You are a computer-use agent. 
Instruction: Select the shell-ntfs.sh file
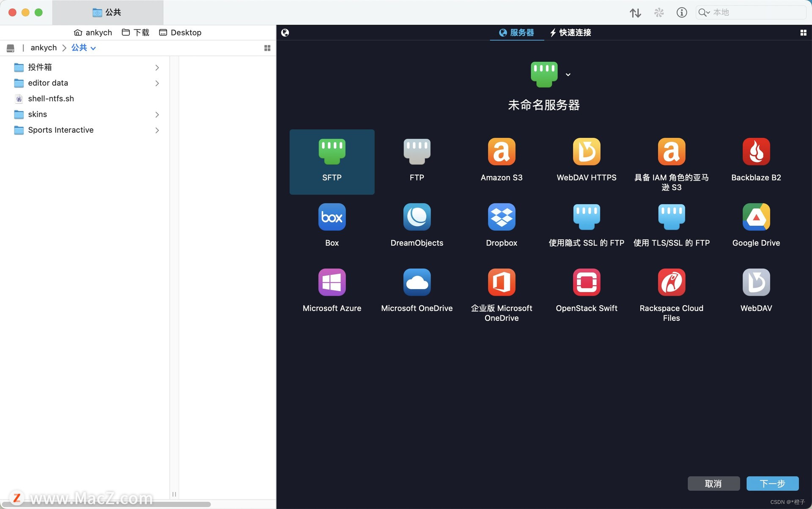85,99
